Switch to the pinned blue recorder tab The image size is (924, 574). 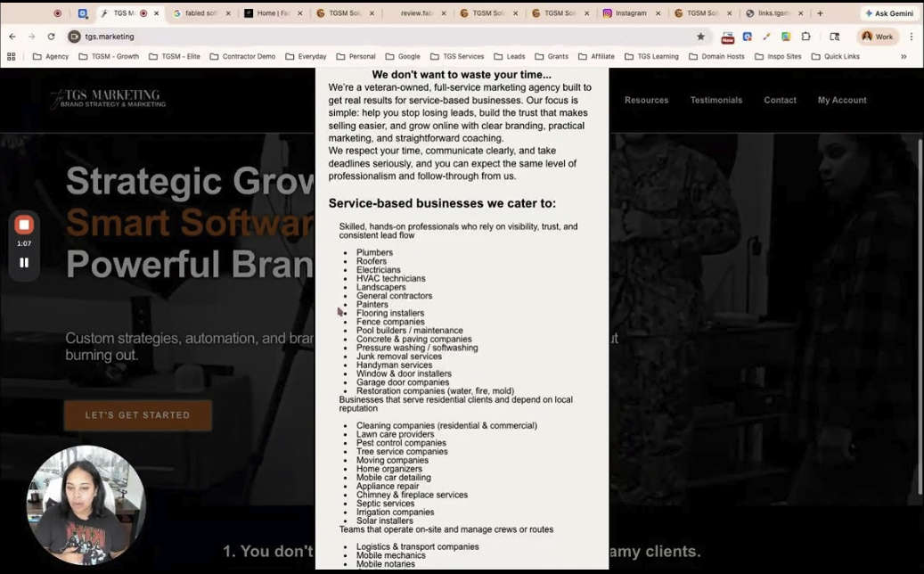click(83, 13)
